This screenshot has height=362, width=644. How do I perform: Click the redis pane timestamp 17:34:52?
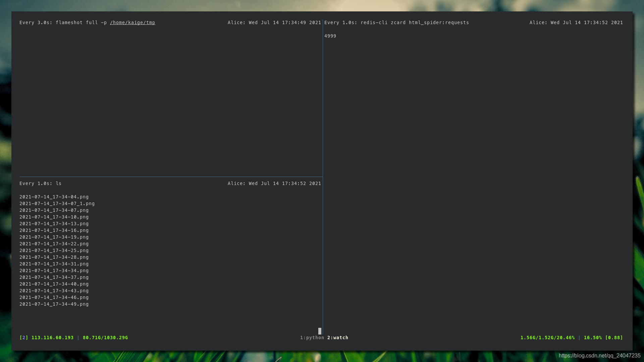[x=596, y=22]
